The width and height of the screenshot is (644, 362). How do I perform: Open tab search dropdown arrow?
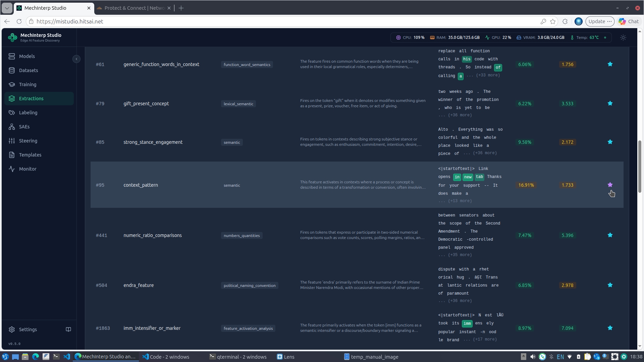(x=7, y=8)
